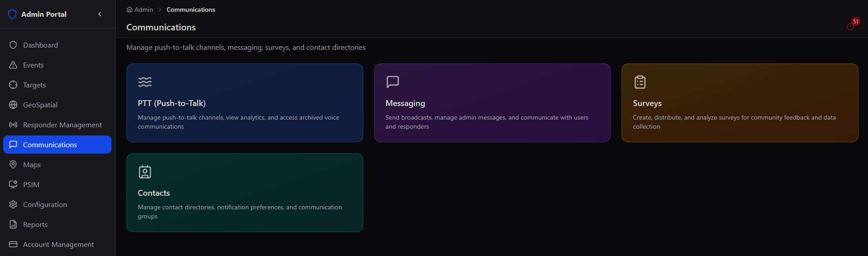Click the Contacts card description about directories
The image size is (868, 256).
coord(240,212)
